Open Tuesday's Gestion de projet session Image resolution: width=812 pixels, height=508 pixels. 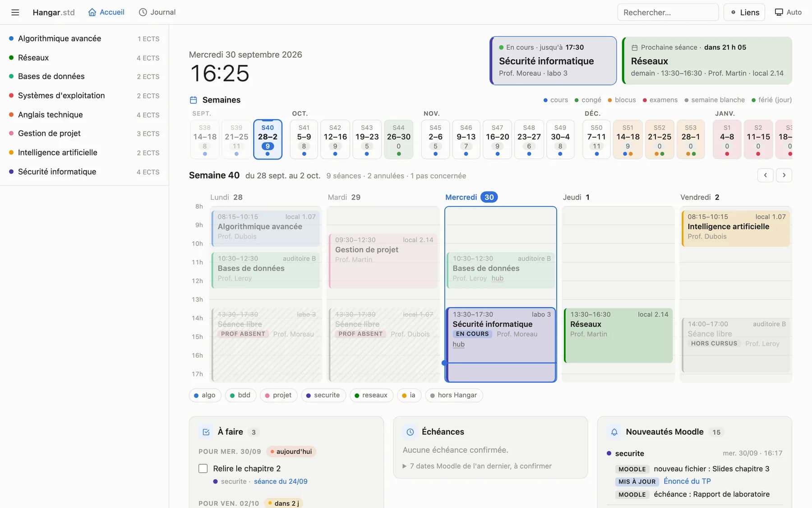pyautogui.click(x=383, y=261)
